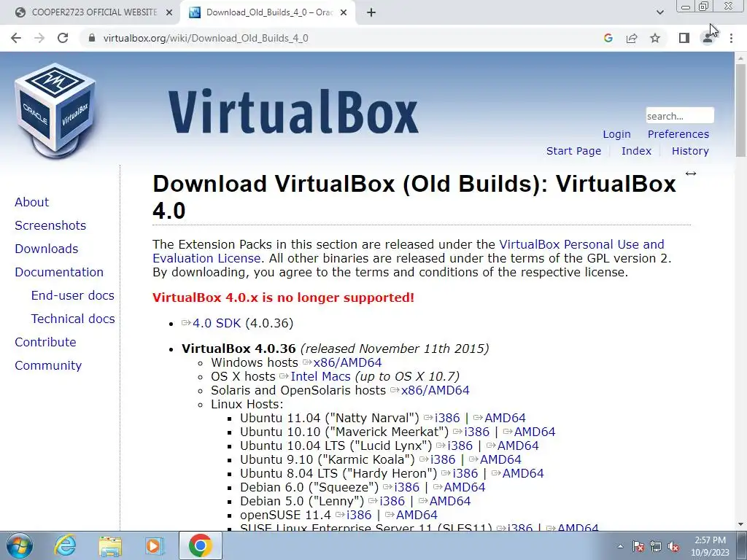Click the padlock site info icon
Viewport: 747px width, 560px height.
point(92,38)
